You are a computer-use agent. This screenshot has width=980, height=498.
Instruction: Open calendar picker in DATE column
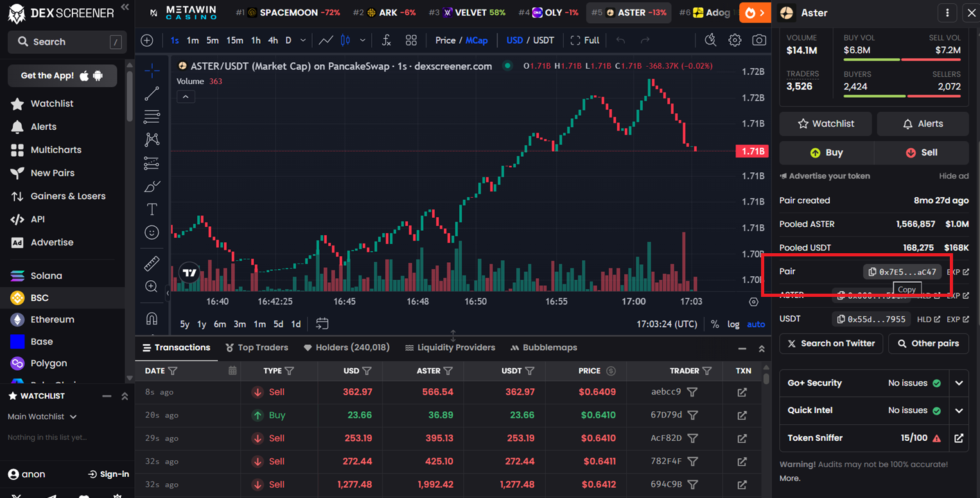tap(232, 371)
